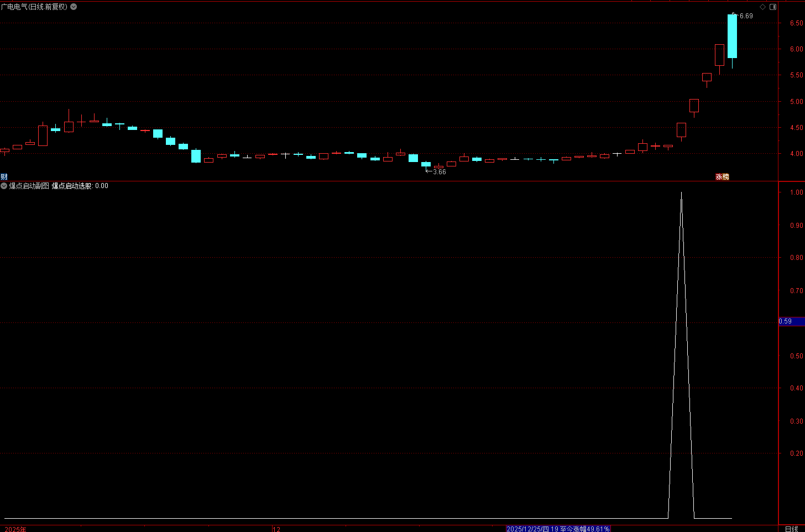
Task: Click the 0.90 label on indicator axis
Action: pos(796,226)
